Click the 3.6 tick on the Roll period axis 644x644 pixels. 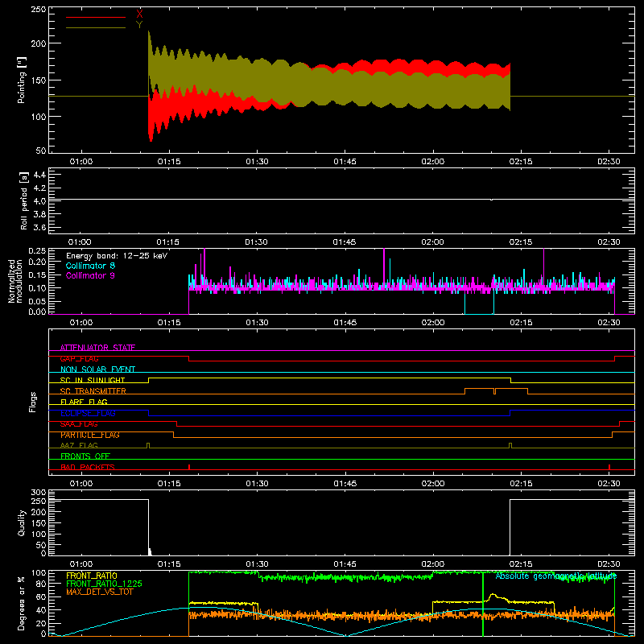click(x=39, y=228)
